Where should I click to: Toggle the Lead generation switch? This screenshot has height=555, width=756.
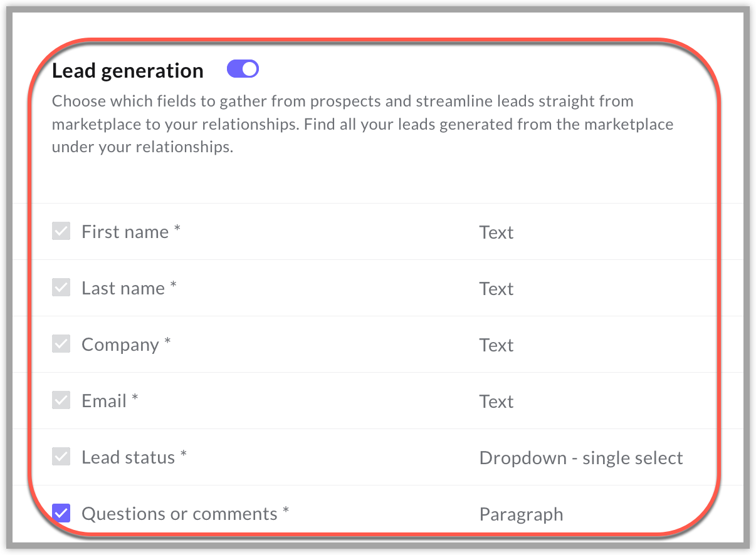(x=243, y=69)
